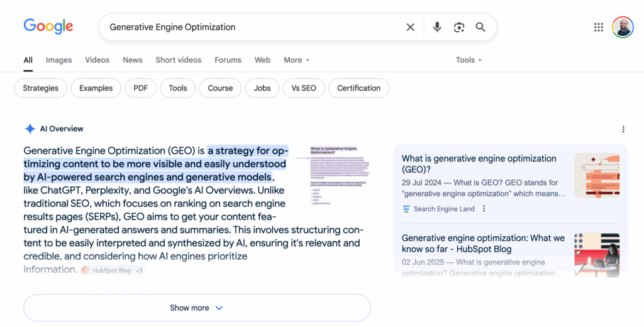
Task: Select the All tab
Action: (28, 60)
